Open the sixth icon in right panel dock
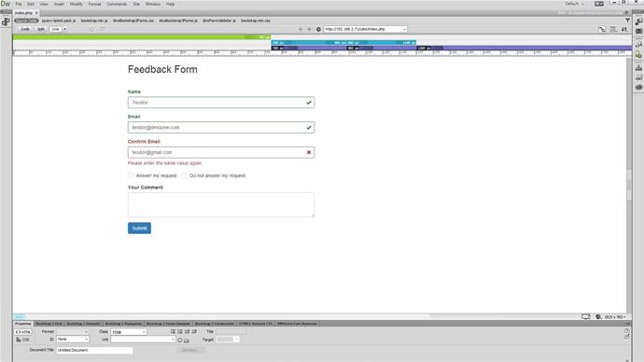Image resolution: width=644 pixels, height=362 pixels. click(638, 77)
